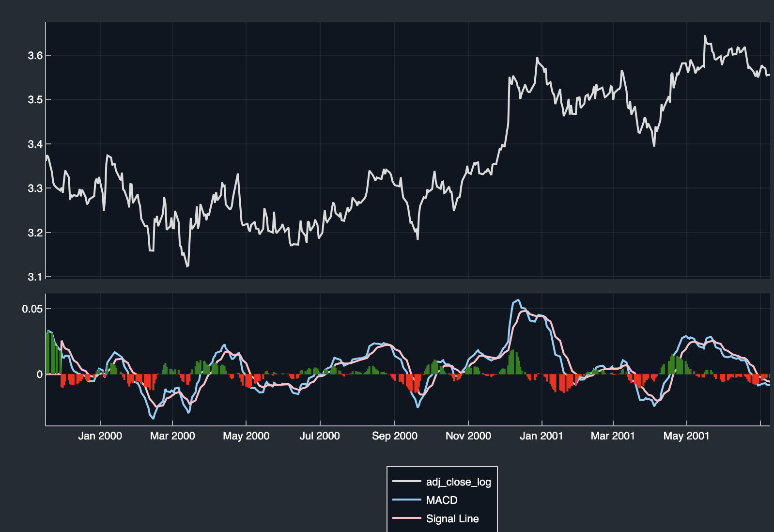Click the 3.3 y-axis tick label
The height and width of the screenshot is (532, 774).
(35, 188)
